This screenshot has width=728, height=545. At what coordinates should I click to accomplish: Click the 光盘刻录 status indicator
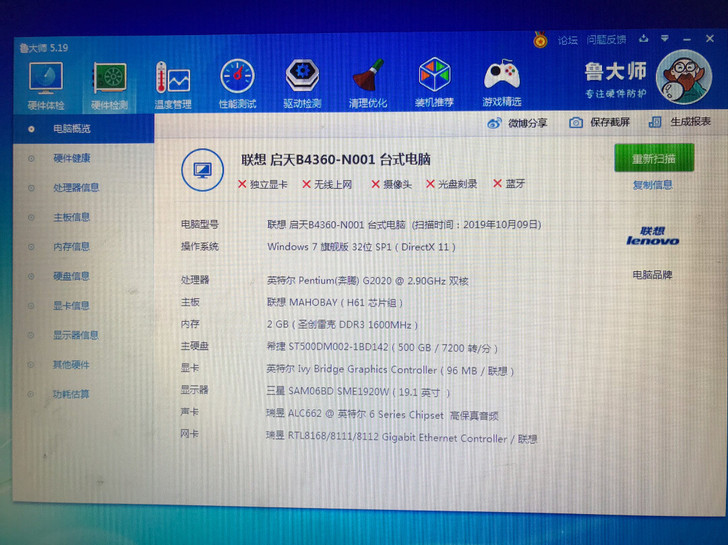(452, 184)
